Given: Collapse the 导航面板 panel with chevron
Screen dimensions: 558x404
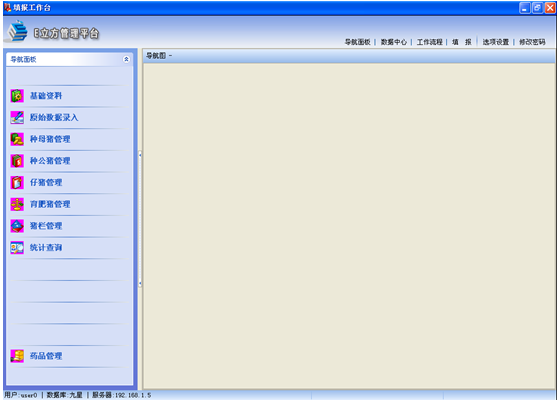Looking at the screenshot, I should 126,59.
